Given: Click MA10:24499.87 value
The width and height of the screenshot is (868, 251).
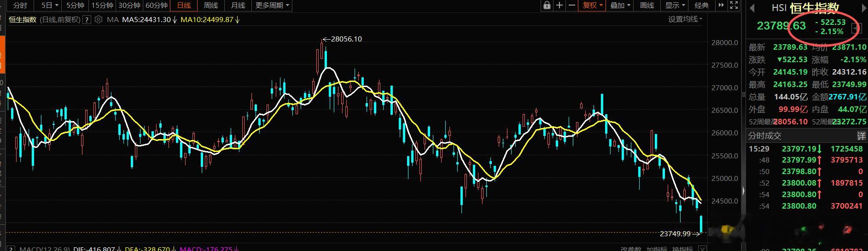Looking at the screenshot, I should [x=207, y=20].
